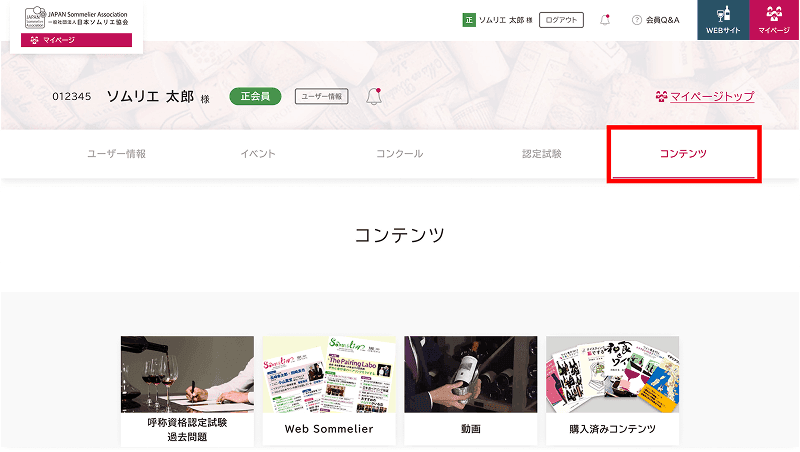
Task: Select the コンテンツ tab
Action: pos(683,154)
